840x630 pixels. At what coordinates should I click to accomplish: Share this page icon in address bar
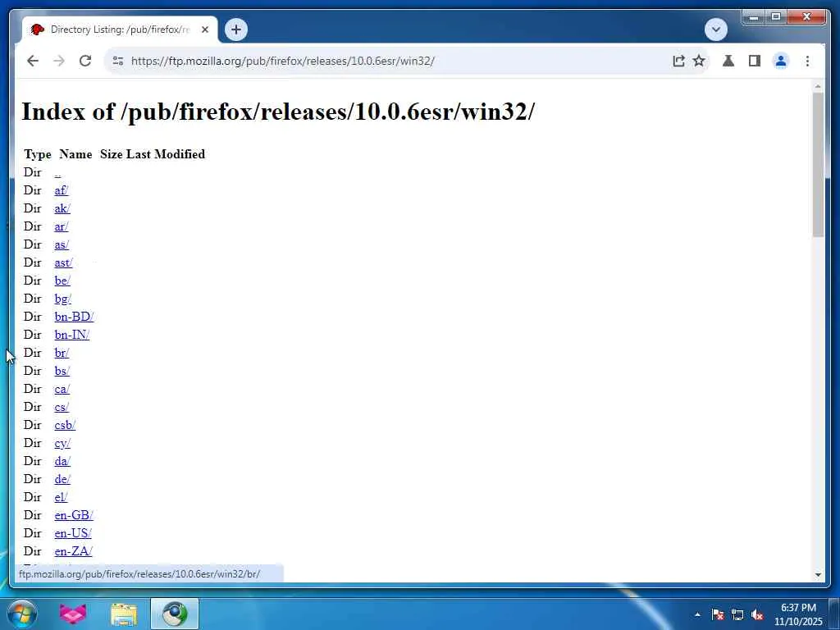click(x=678, y=61)
